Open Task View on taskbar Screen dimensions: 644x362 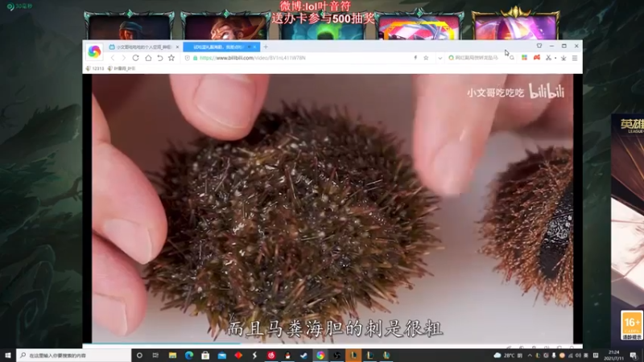(x=155, y=356)
